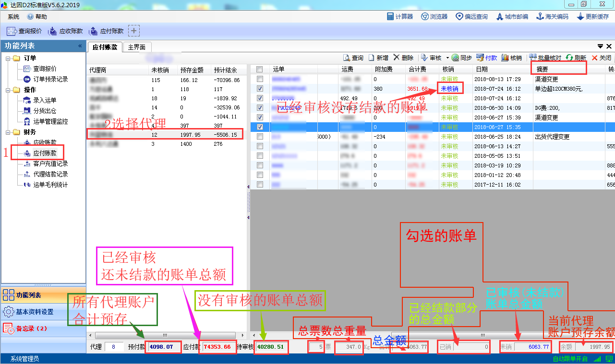
Task: Collapse the 订单 tree folder
Action: [x=8, y=59]
